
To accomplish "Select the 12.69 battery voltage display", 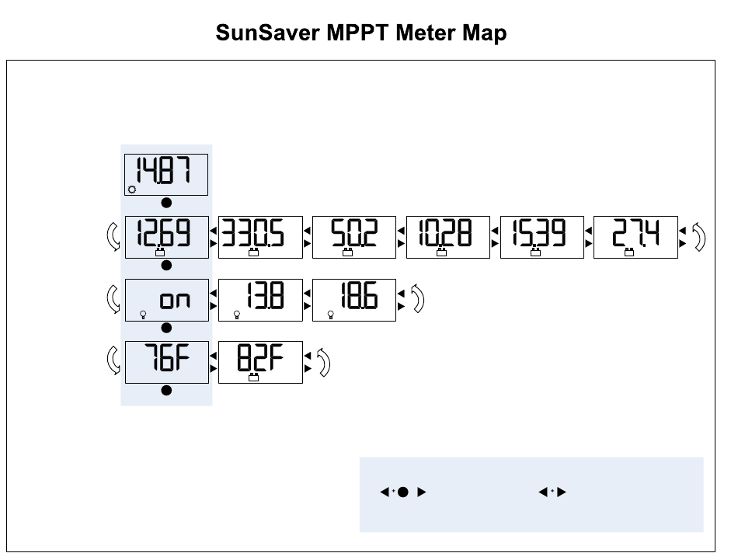I will coord(166,237).
